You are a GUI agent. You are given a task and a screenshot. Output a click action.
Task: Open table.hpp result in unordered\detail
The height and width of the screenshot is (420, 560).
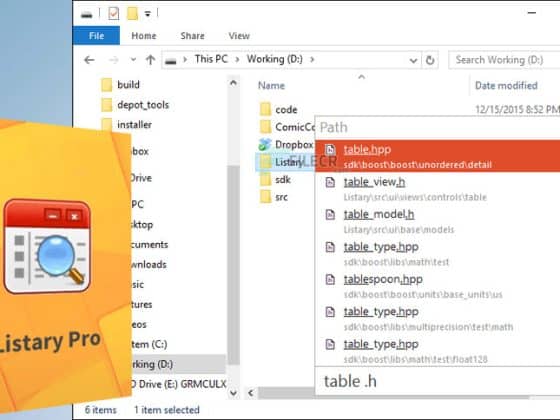[x=438, y=156]
